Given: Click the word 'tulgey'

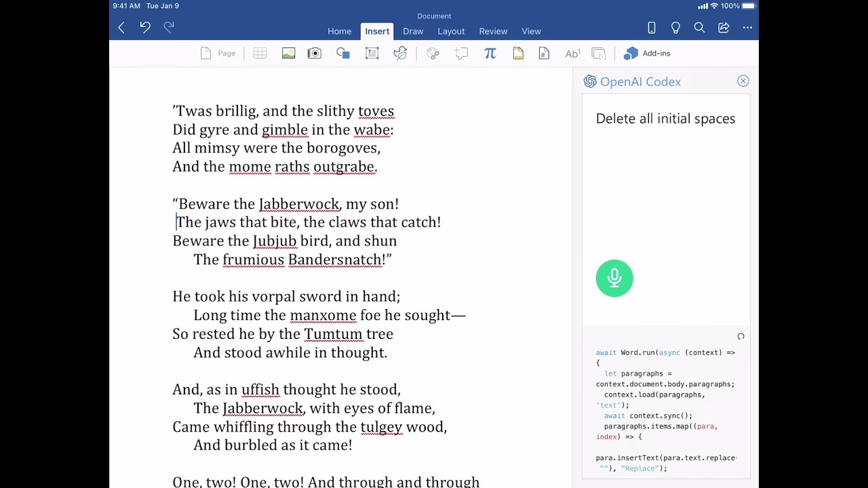Looking at the screenshot, I should 381,427.
